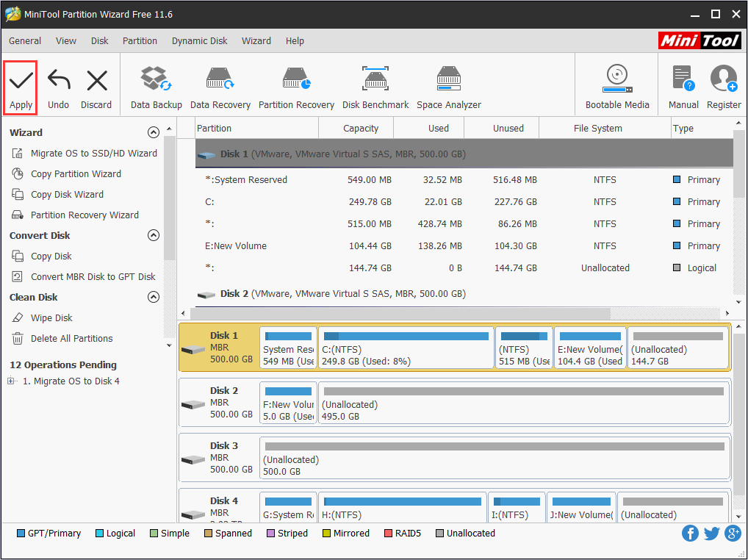Click the sidebar scroll down arrow

(x=169, y=345)
